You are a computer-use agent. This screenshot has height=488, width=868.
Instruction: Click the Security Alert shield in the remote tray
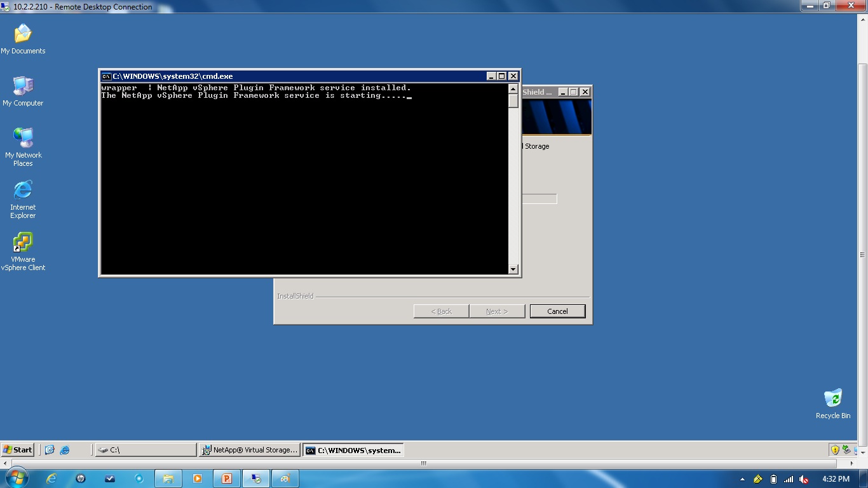tap(836, 449)
